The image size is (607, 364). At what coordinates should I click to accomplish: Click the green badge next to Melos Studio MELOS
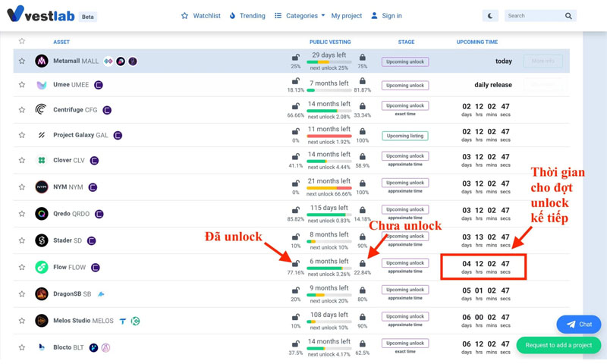coord(135,321)
